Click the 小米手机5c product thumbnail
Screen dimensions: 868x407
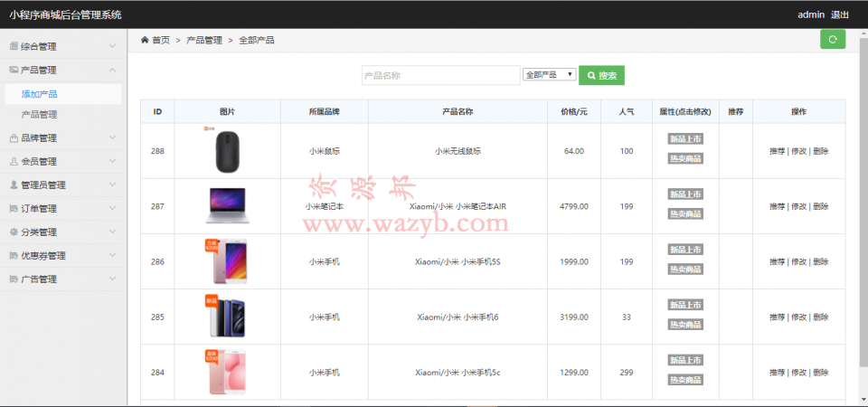point(226,372)
